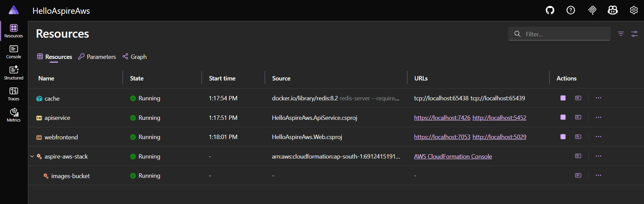The width and height of the screenshot is (644, 204).
Task: Open http://localhost:5452 apiservice link
Action: point(500,117)
